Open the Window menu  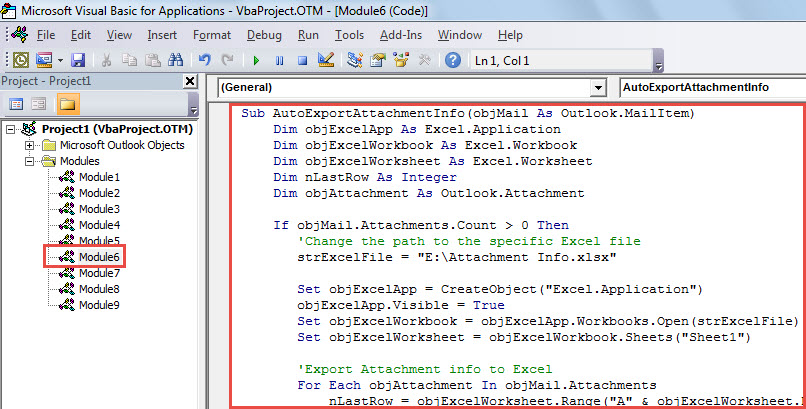pyautogui.click(x=460, y=35)
